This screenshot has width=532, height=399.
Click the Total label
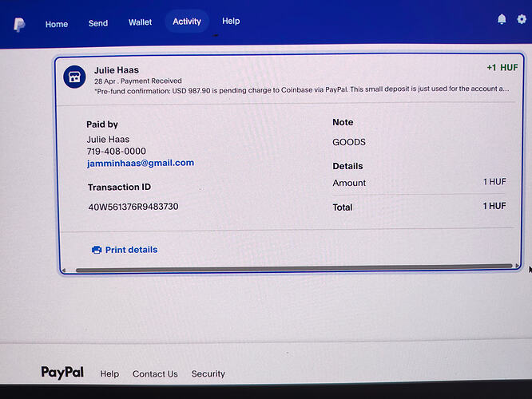coord(343,207)
